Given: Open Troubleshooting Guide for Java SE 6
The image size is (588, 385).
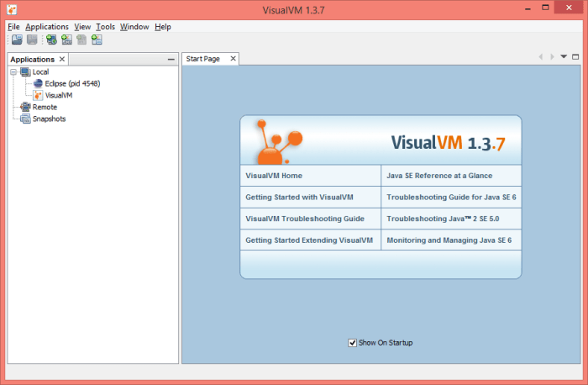Looking at the screenshot, I should [x=451, y=197].
